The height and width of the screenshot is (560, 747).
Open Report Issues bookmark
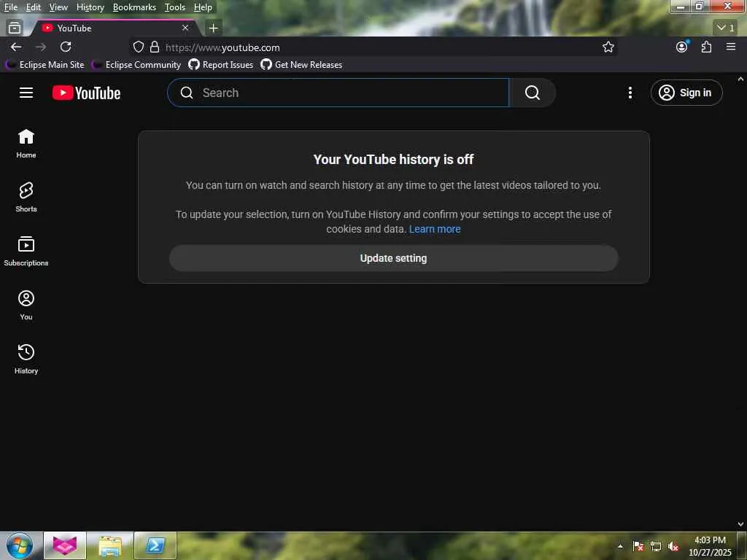click(221, 64)
